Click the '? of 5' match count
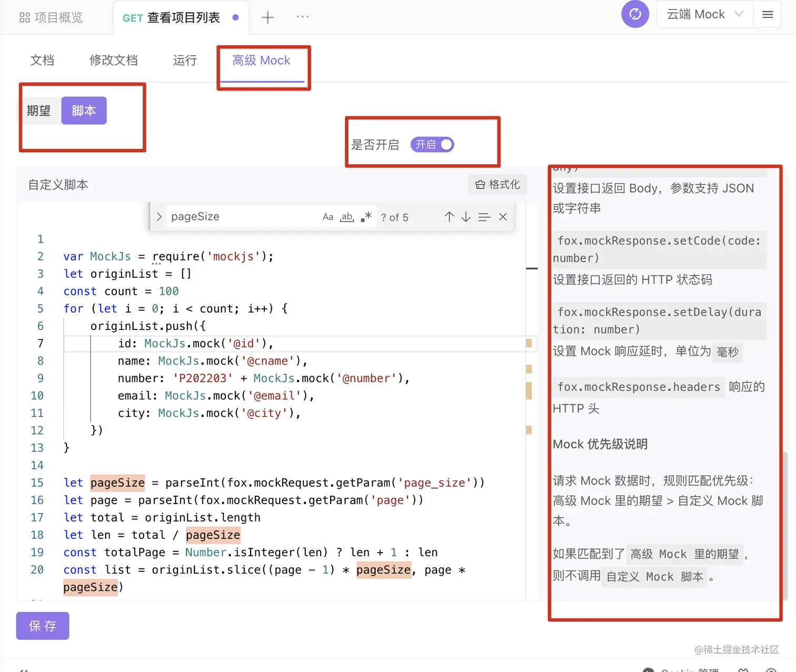Image resolution: width=796 pixels, height=672 pixels. pyautogui.click(x=395, y=217)
